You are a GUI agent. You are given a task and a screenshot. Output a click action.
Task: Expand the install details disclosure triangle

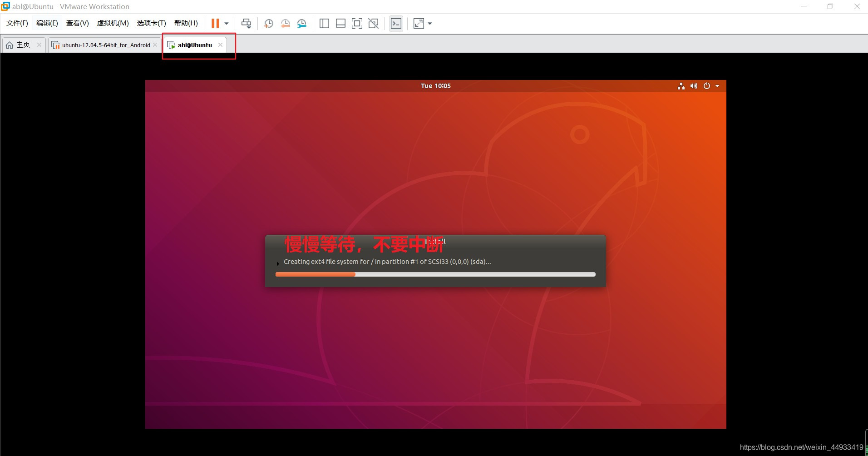tap(278, 263)
